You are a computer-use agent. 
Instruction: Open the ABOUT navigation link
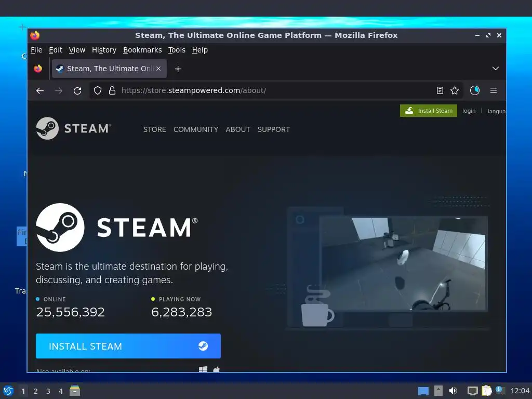point(238,129)
